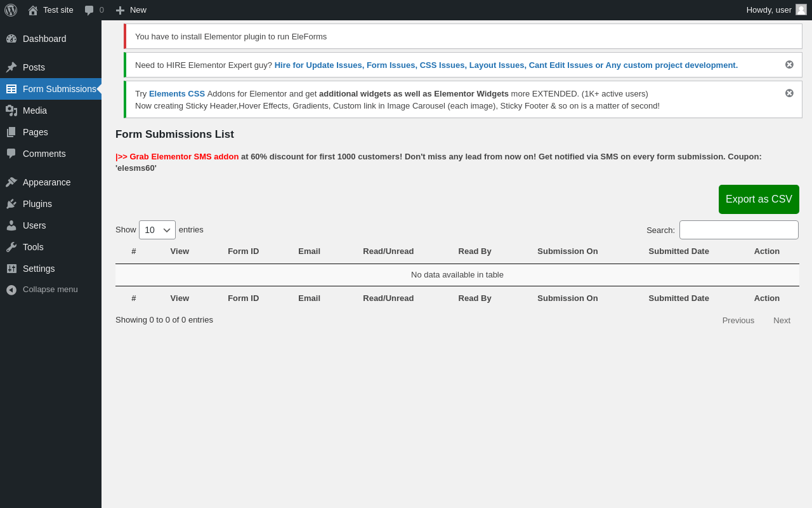Click the home icon beside Test site

click(x=33, y=10)
